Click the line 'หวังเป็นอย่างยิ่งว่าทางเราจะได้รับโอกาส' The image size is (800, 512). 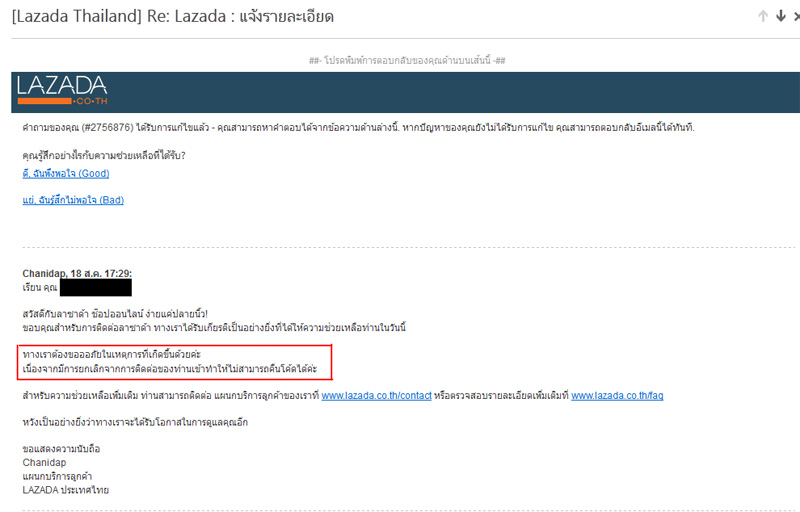[x=135, y=422]
